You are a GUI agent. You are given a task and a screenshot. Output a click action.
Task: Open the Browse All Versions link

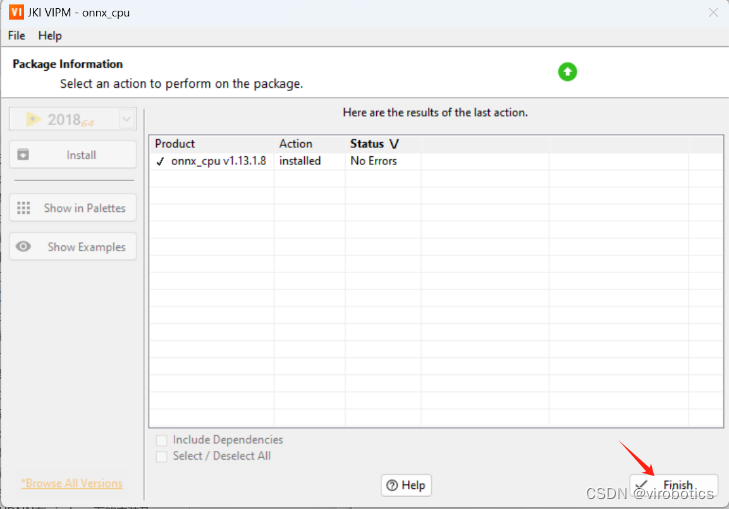click(72, 483)
